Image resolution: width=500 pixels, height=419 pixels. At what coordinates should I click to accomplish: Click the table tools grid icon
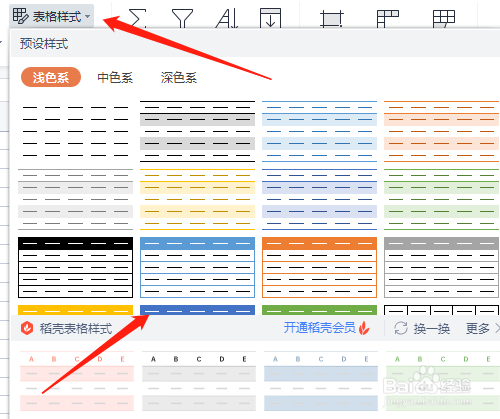tap(444, 18)
